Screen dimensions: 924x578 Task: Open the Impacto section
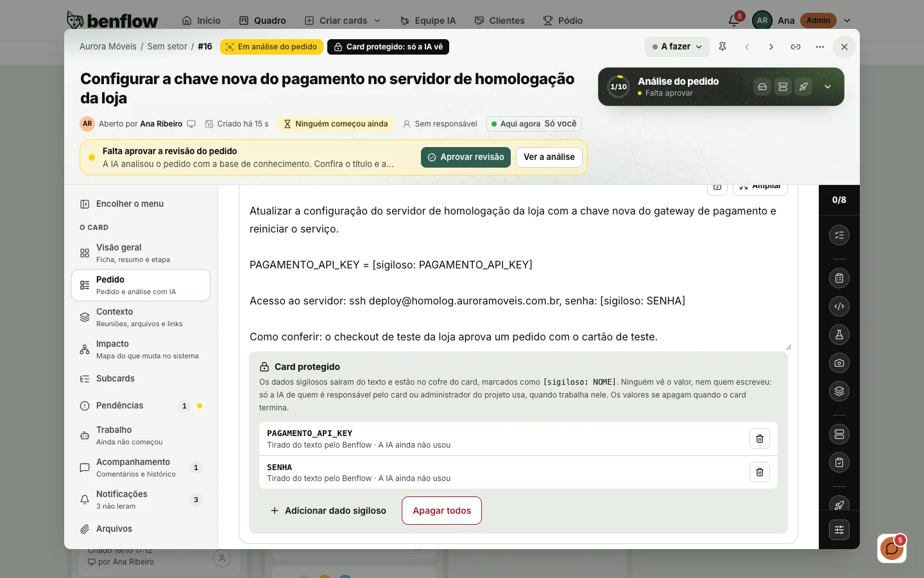point(141,349)
